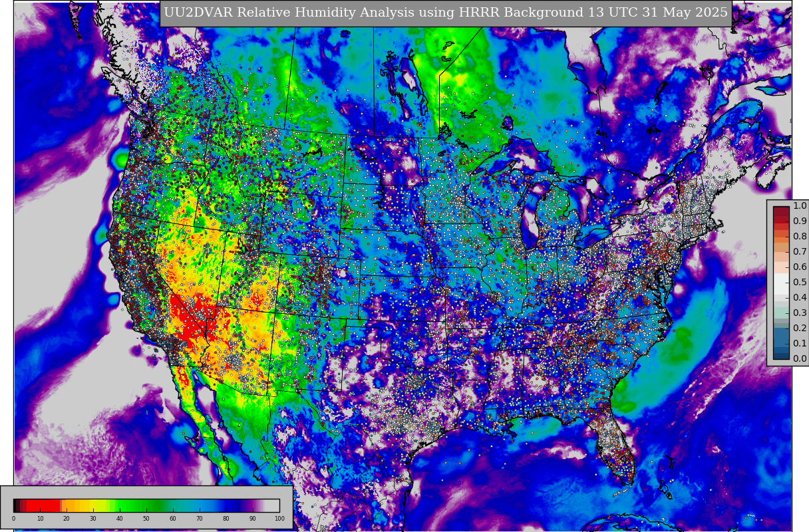The height and width of the screenshot is (532, 809).
Task: Click the 1.0 label on right colorbar
Action: (x=800, y=205)
